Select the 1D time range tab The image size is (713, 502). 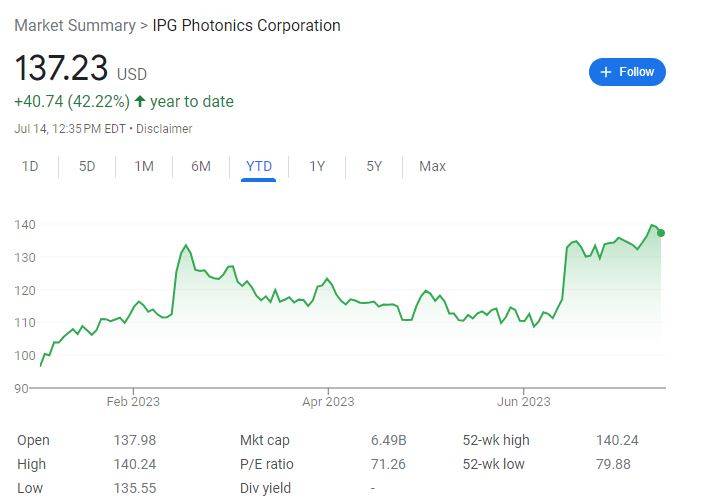(30, 166)
